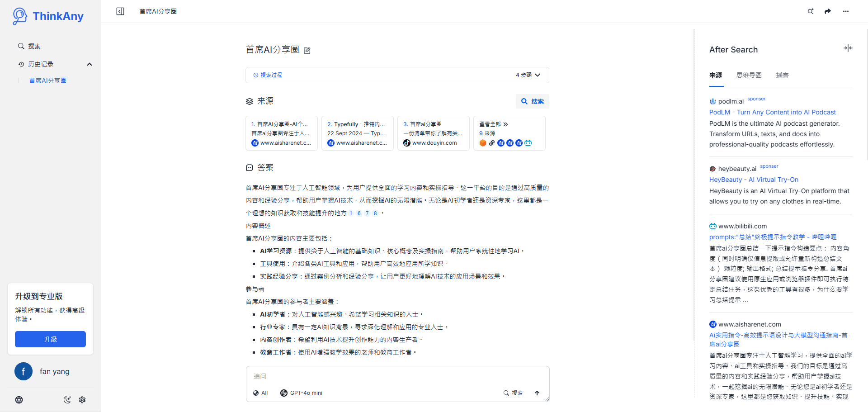Click the www.bilibili.com favicon

point(713,226)
